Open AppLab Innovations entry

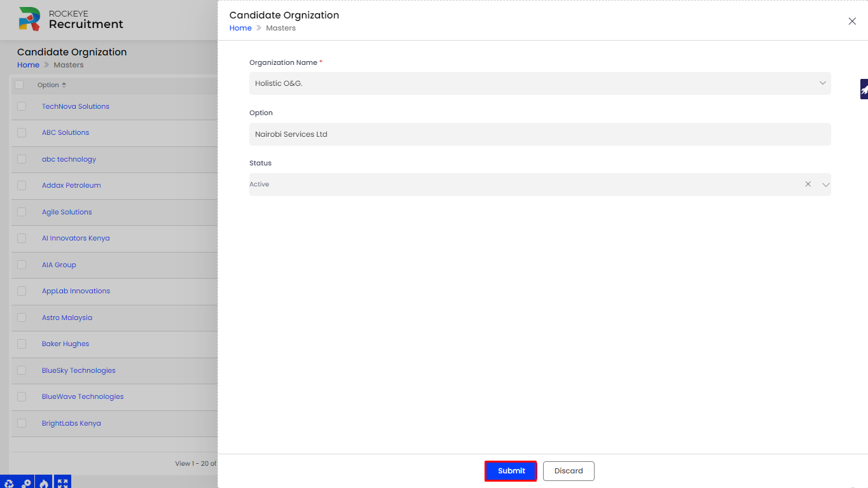coord(76,291)
